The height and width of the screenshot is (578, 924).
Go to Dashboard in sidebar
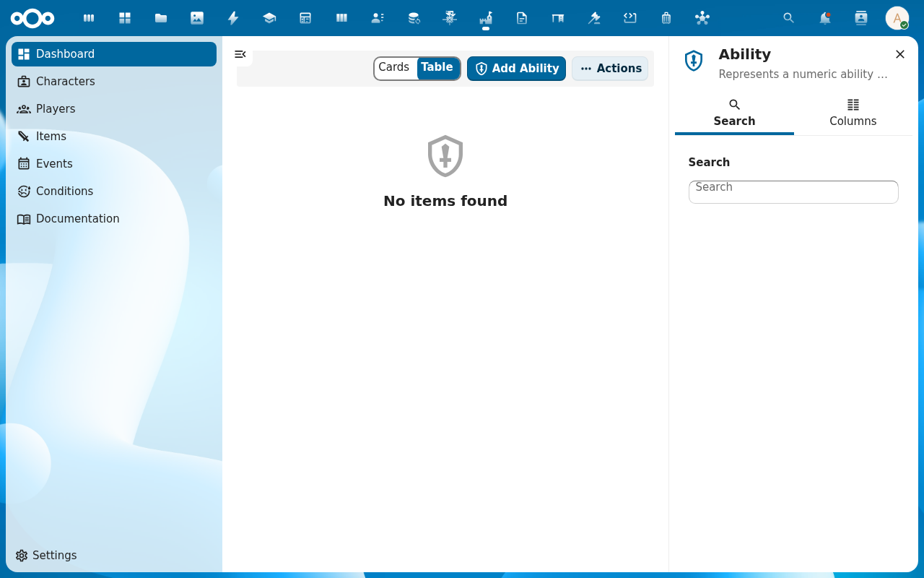(x=114, y=54)
